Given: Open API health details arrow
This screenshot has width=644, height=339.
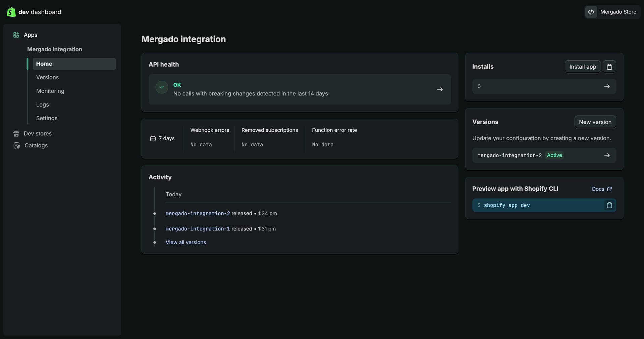Looking at the screenshot, I should pyautogui.click(x=440, y=89).
